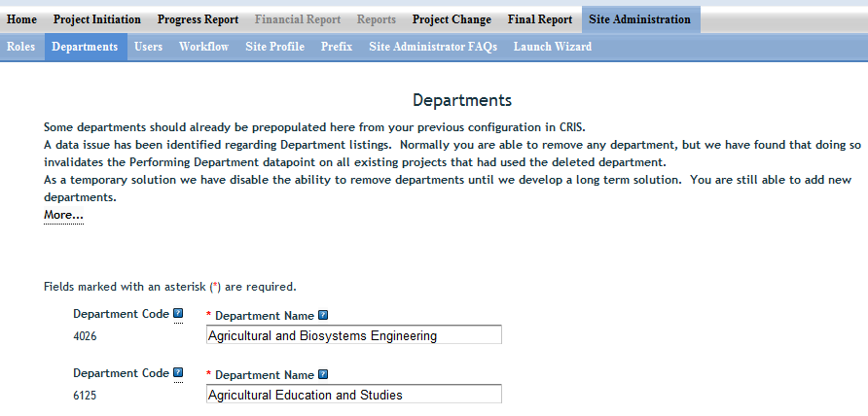Go to the Prefix tab
Viewport: 868px width, 416px height.
(x=336, y=47)
